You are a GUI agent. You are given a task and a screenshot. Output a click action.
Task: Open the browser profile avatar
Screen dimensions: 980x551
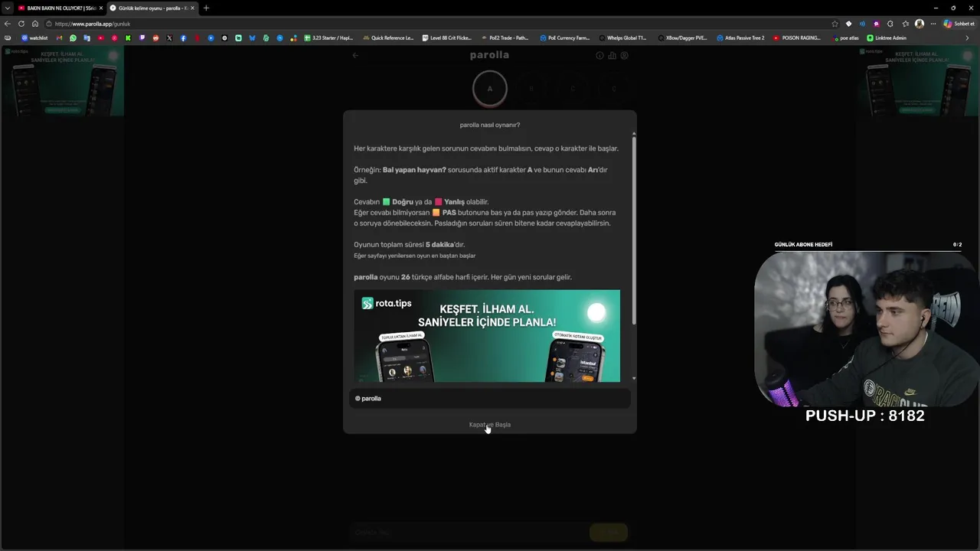click(920, 24)
